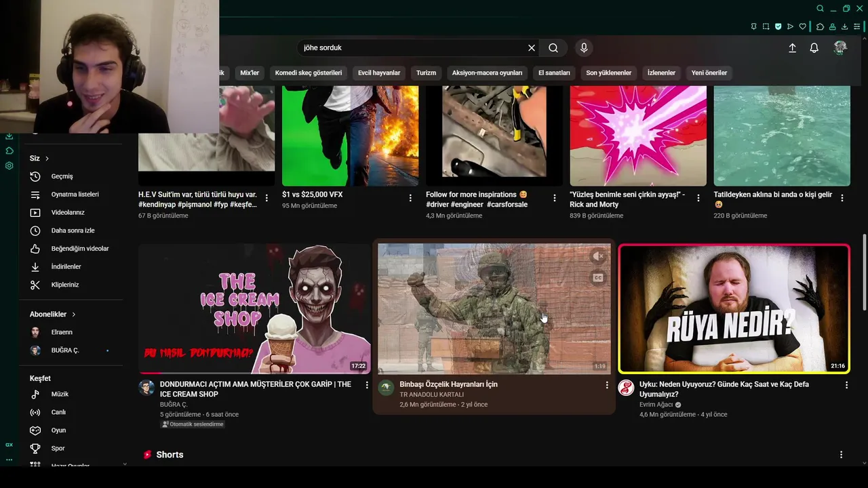Click the heart bookmark icon in the toolbar
The width and height of the screenshot is (868, 488).
click(x=802, y=26)
